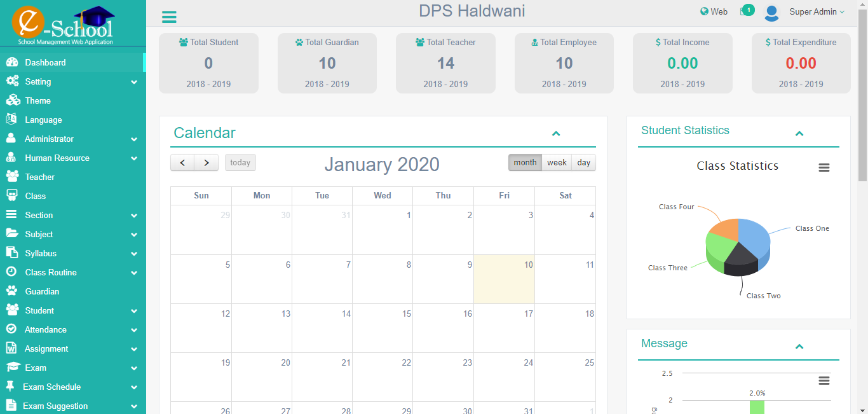Go to next month in calendar

pyautogui.click(x=207, y=163)
